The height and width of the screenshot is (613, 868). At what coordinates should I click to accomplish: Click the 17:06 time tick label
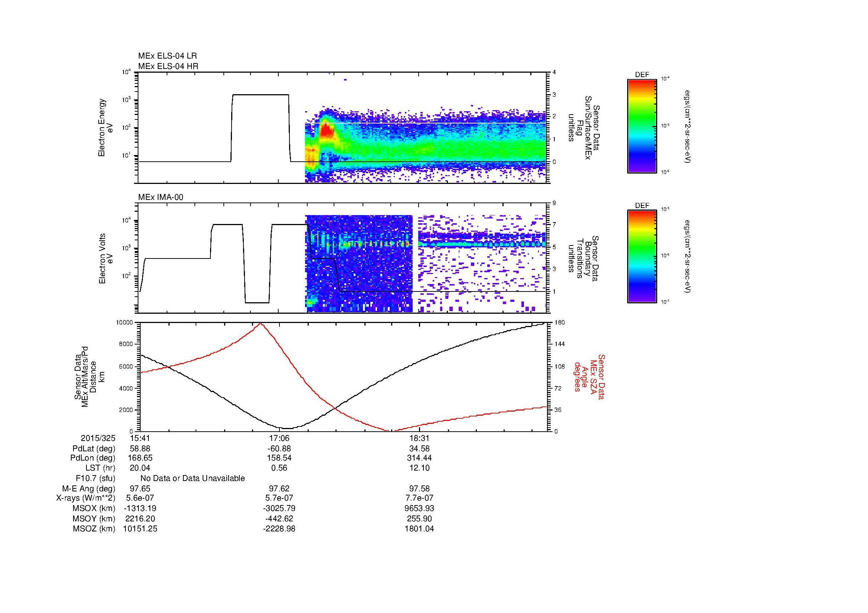pos(279,438)
